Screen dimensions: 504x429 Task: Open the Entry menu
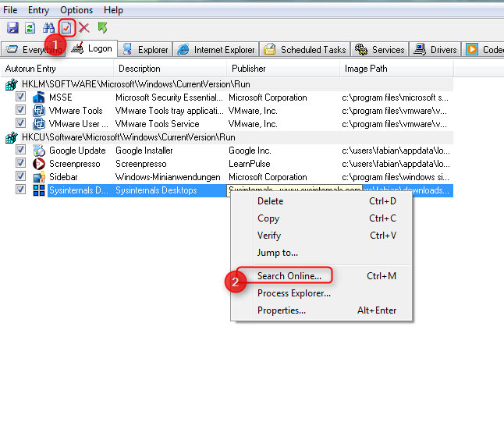coord(38,10)
